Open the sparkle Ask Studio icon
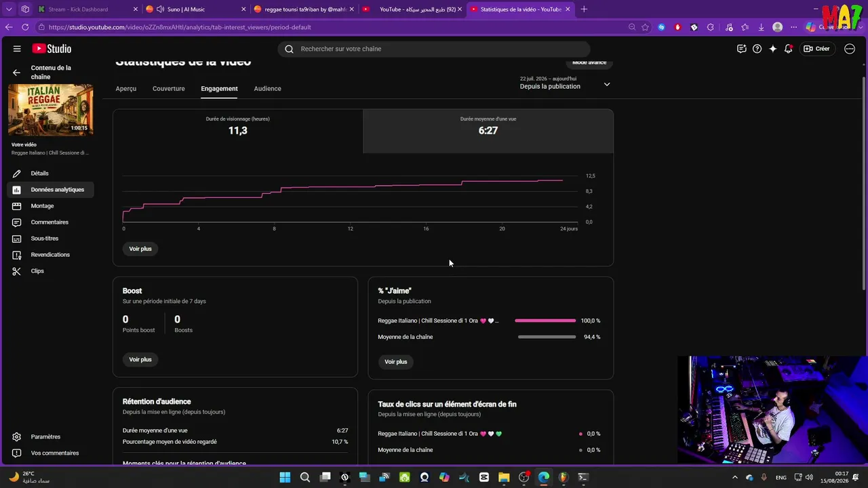Screen dimensions: 868x488 coord(772,49)
